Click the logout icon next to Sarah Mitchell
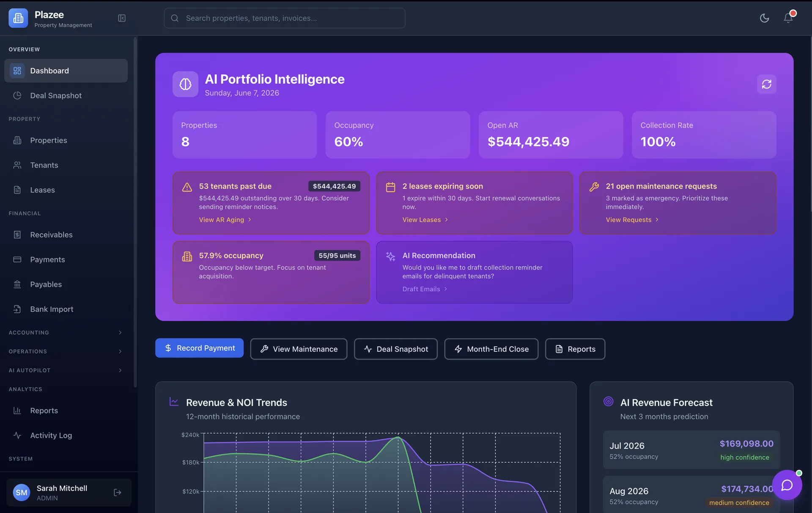This screenshot has width=812, height=513. [x=118, y=492]
